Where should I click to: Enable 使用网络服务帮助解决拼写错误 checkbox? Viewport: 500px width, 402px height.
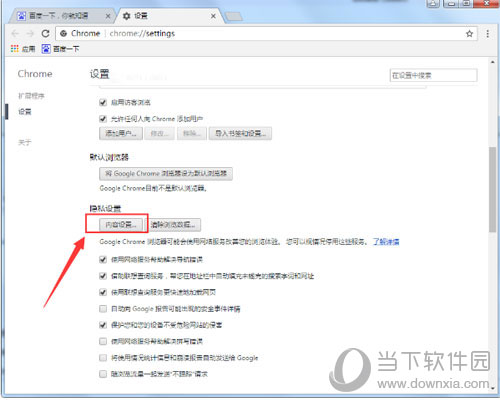tap(103, 341)
